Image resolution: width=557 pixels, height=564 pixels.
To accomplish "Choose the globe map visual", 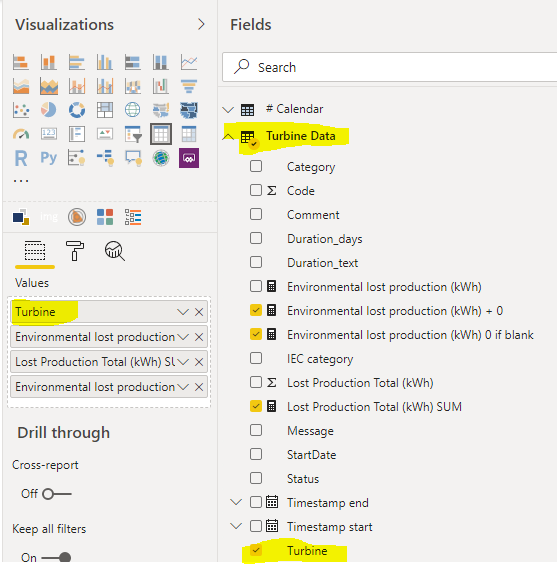I will [133, 110].
